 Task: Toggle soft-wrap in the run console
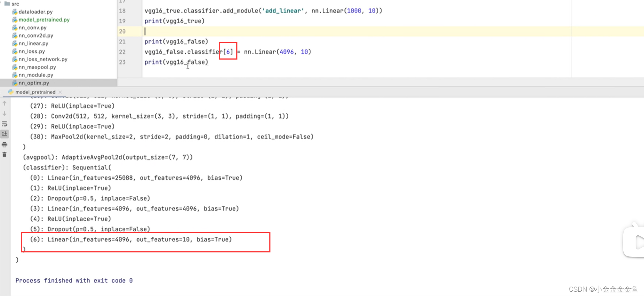coord(4,124)
